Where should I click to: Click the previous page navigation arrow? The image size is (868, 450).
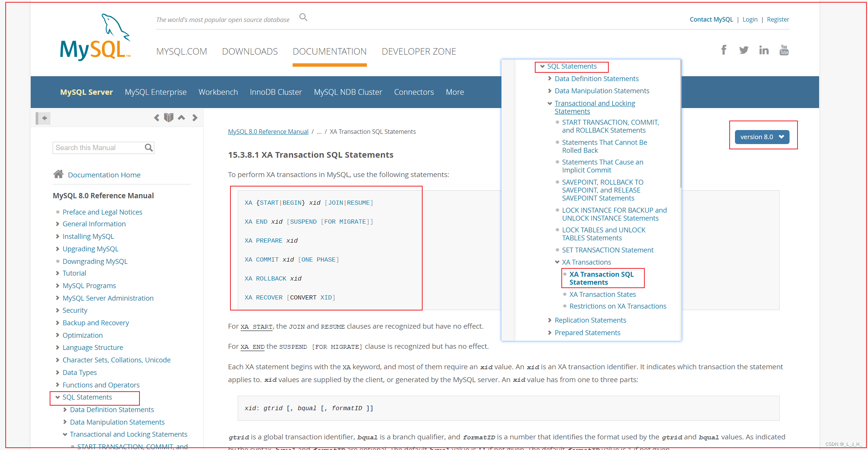157,118
